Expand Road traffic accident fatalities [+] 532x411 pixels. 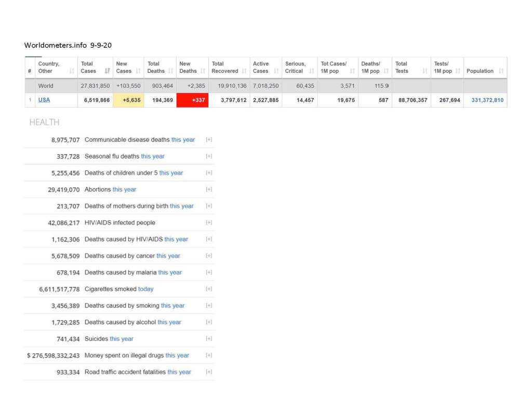(209, 372)
